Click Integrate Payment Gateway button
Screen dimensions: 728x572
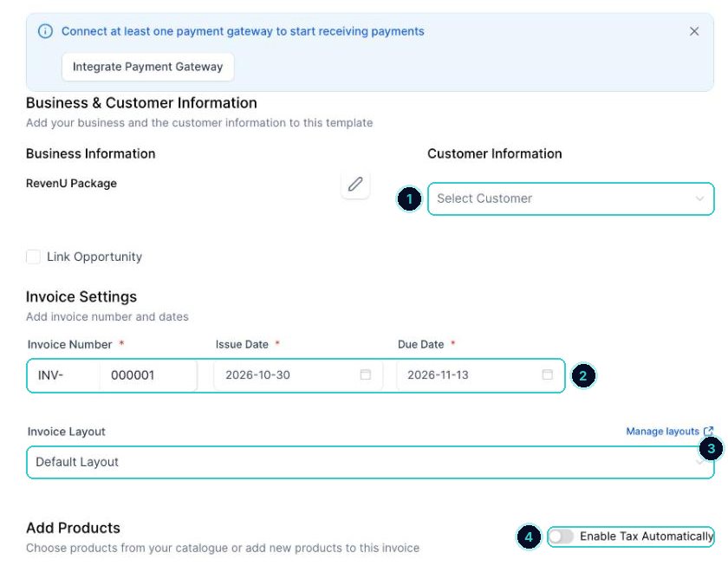tap(147, 67)
